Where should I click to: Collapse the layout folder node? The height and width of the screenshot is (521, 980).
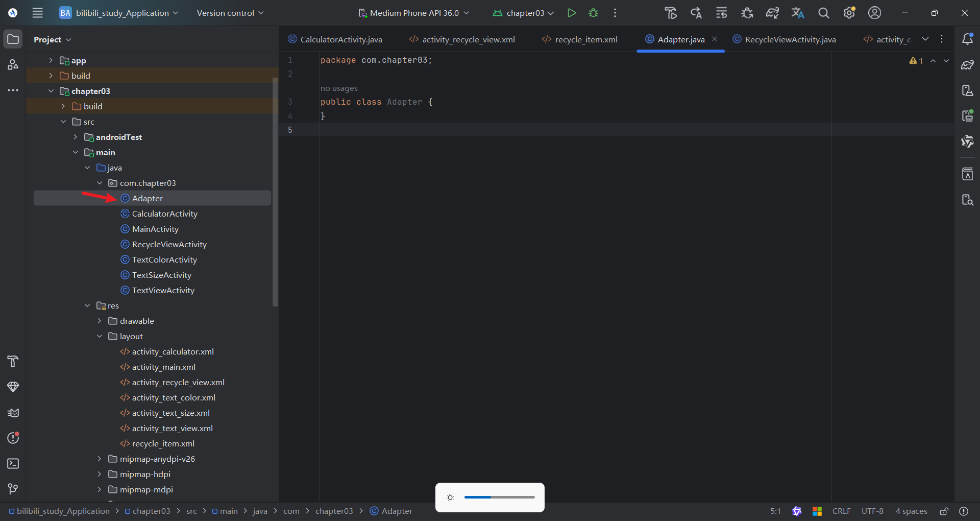100,336
